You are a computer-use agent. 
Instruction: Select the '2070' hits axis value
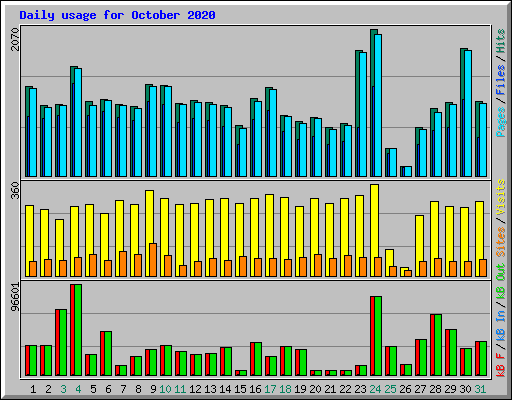[x=15, y=39]
